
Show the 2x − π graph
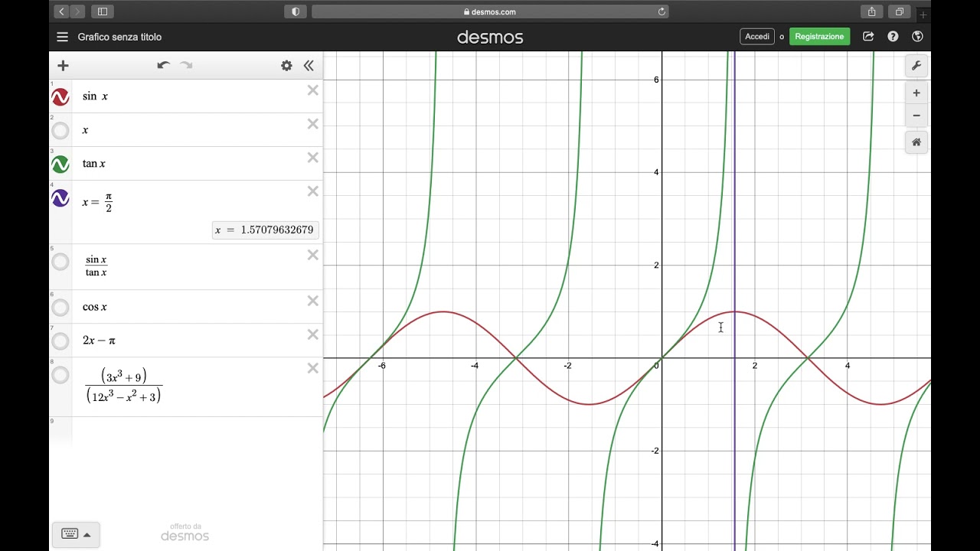tap(60, 341)
